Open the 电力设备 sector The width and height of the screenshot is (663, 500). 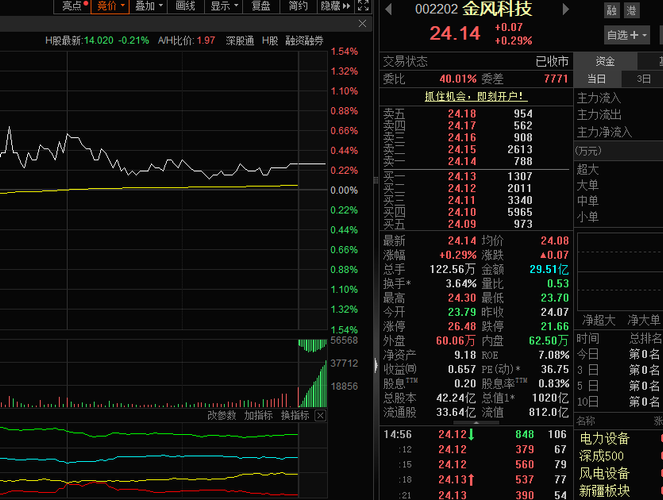(605, 439)
